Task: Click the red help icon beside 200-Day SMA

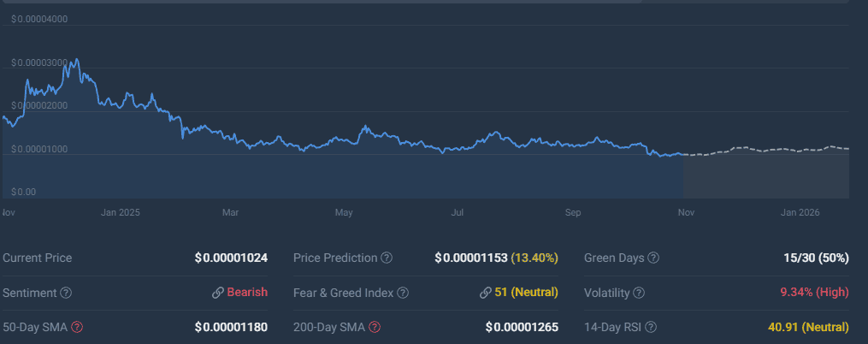Action: [375, 327]
